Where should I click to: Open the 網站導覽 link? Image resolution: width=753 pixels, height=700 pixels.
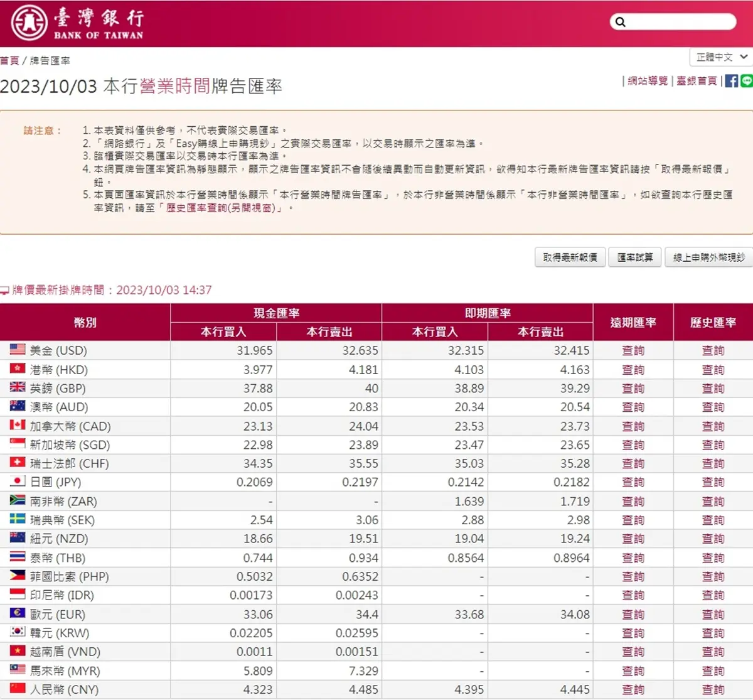point(648,81)
